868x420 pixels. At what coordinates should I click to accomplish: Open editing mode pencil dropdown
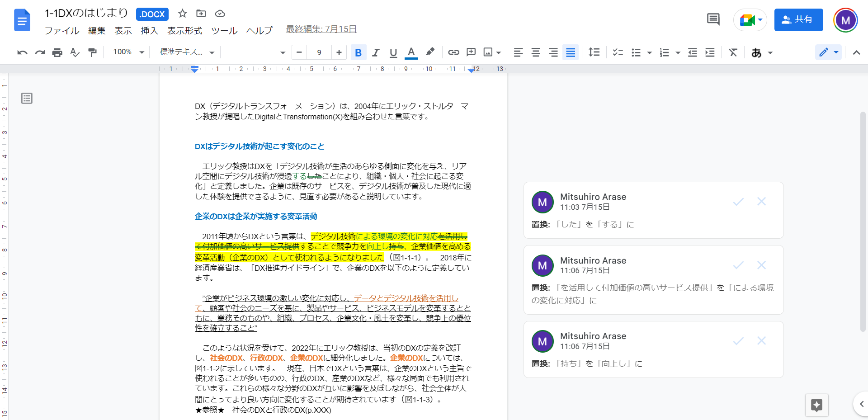tap(828, 52)
